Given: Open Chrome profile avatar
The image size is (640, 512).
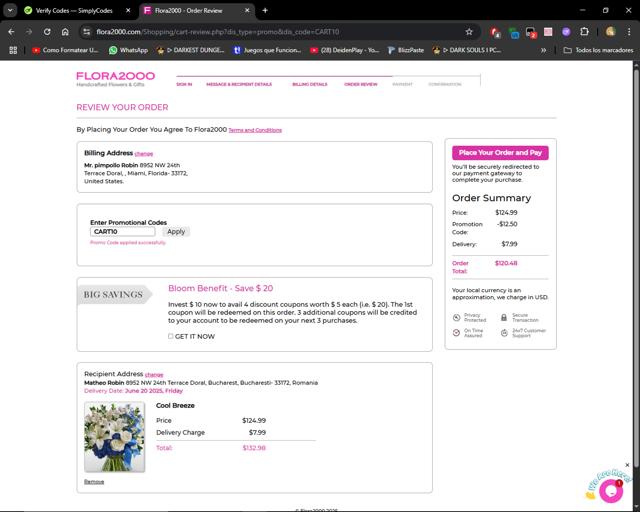Looking at the screenshot, I should 610,32.
